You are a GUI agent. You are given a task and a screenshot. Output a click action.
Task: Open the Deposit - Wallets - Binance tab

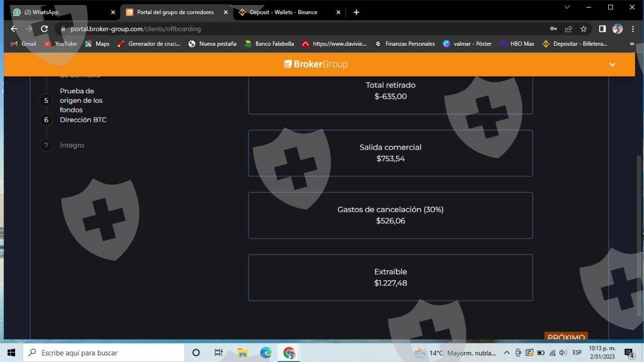(284, 12)
